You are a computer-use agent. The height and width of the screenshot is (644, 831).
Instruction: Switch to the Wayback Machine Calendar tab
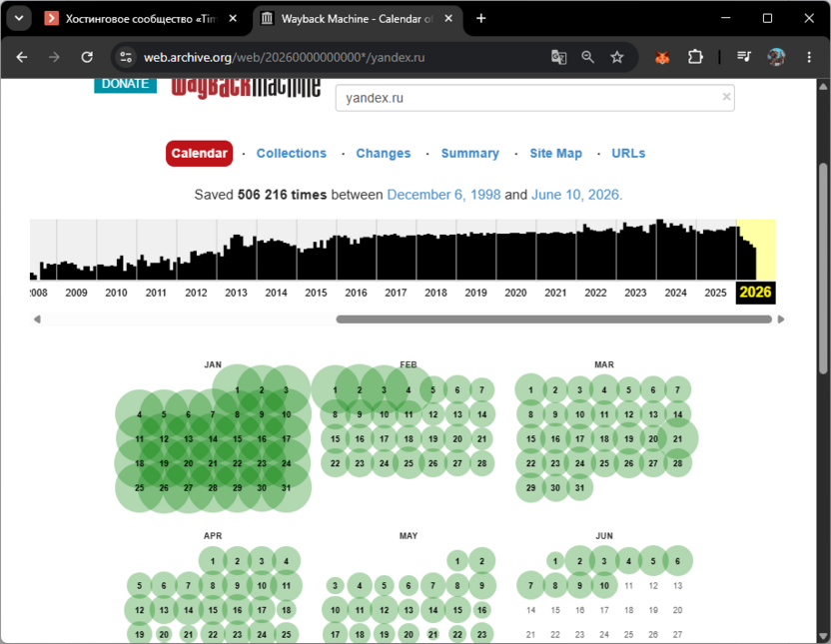pyautogui.click(x=358, y=19)
